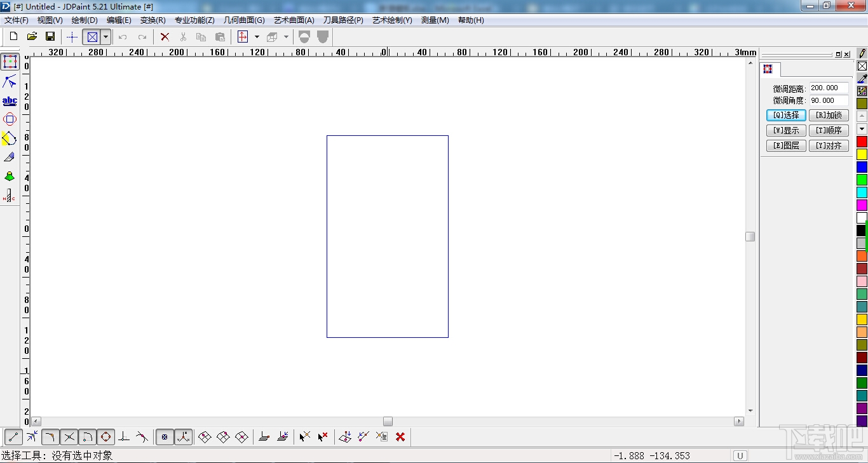
Task: Click the [Y]对齐 button
Action: click(x=829, y=145)
